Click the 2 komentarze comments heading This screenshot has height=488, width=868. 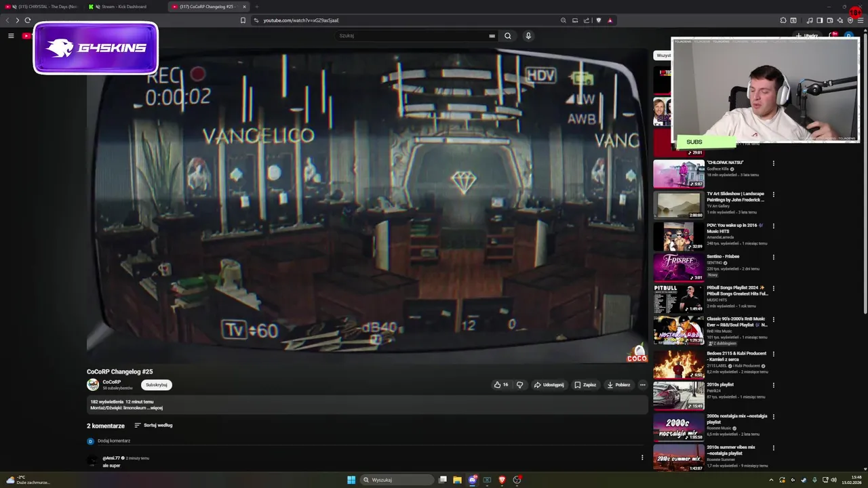[106, 426]
